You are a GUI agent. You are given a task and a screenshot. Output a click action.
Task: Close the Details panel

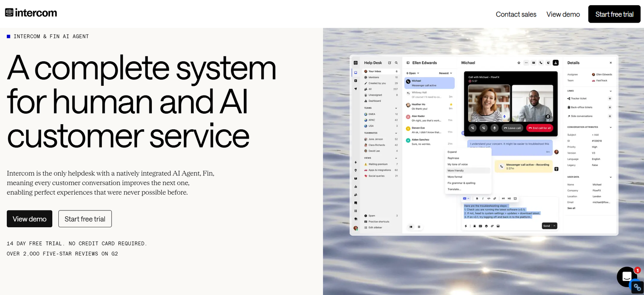(x=611, y=63)
